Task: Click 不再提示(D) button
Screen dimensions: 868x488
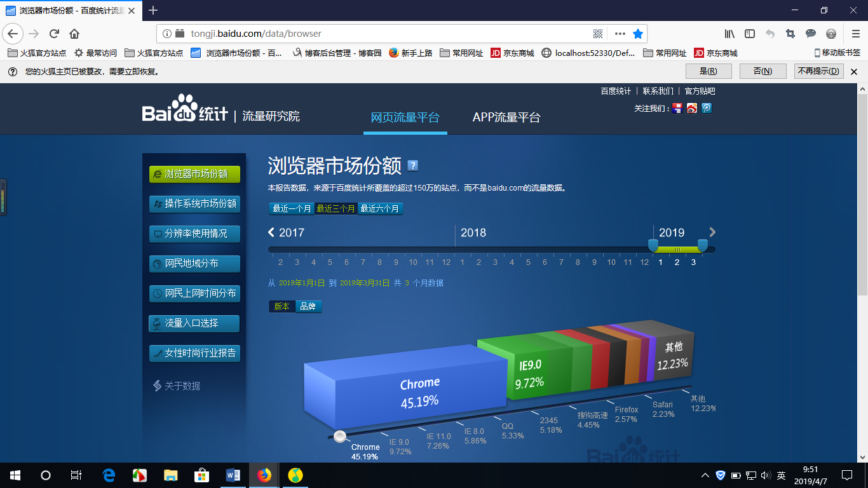Action: point(819,71)
